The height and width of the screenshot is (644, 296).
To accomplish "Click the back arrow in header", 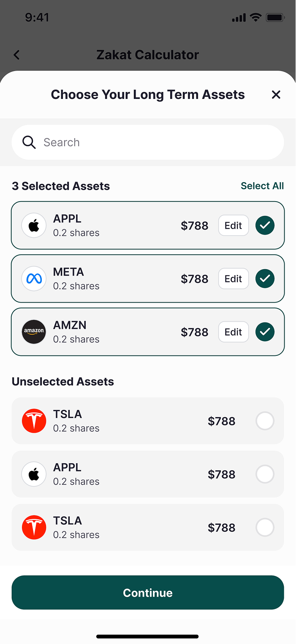I will click(x=16, y=55).
